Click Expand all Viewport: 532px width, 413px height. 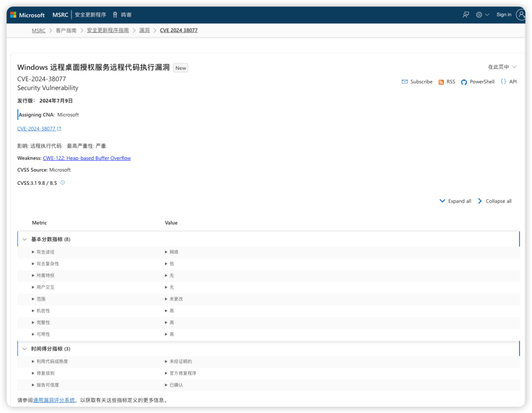(455, 201)
